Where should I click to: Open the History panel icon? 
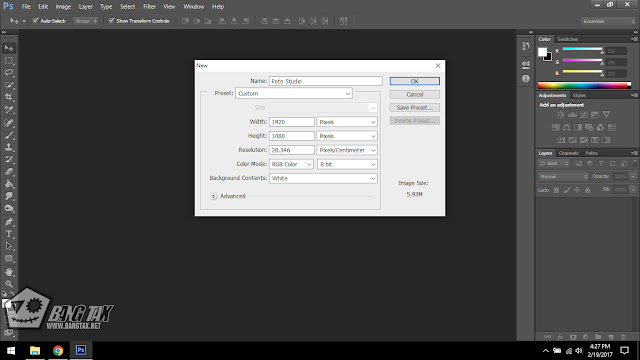526,46
